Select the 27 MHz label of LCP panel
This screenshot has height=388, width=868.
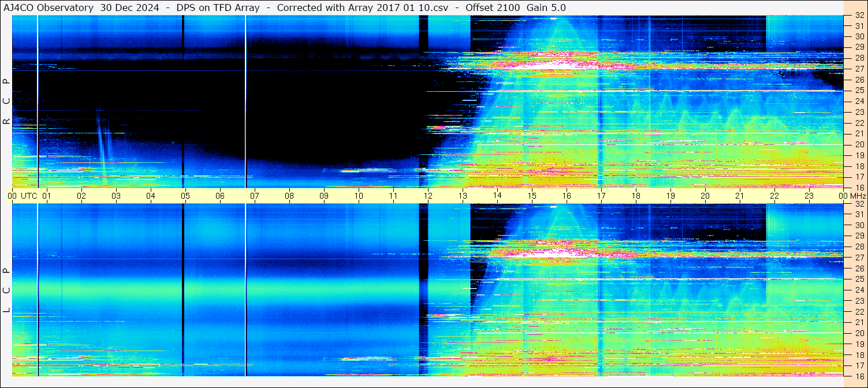coord(859,258)
